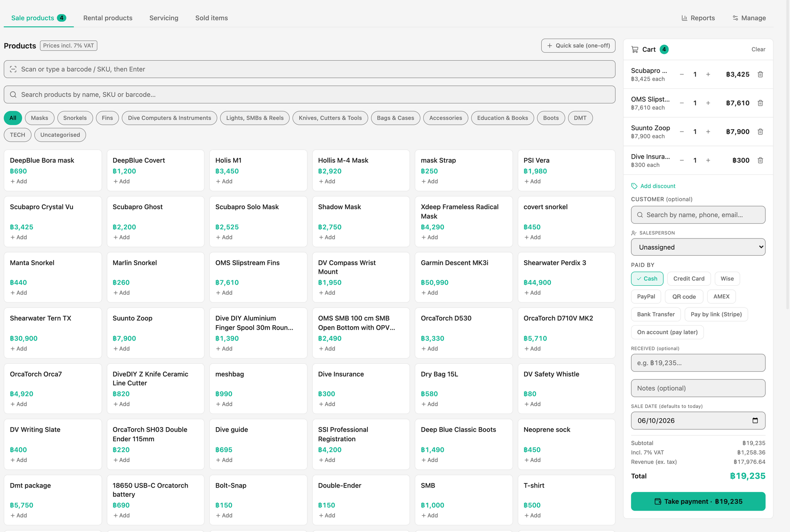Open the Manage settings
The width and height of the screenshot is (790, 532).
(749, 18)
